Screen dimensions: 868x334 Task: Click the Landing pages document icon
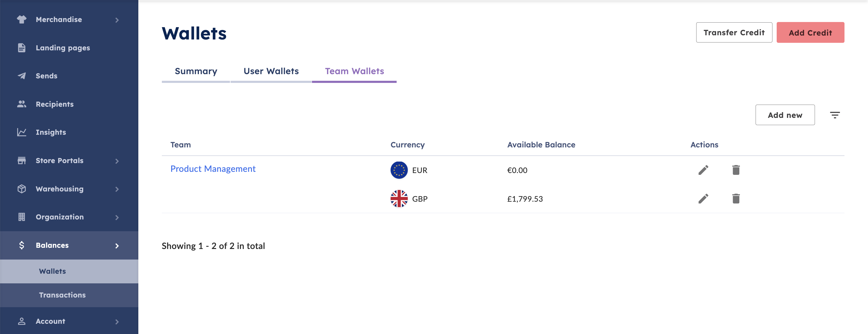(x=22, y=48)
